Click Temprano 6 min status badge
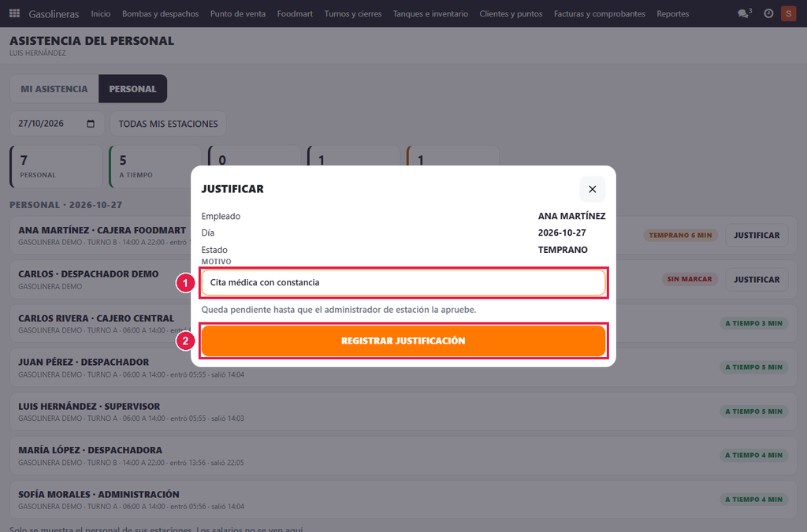807x532 pixels. (680, 235)
